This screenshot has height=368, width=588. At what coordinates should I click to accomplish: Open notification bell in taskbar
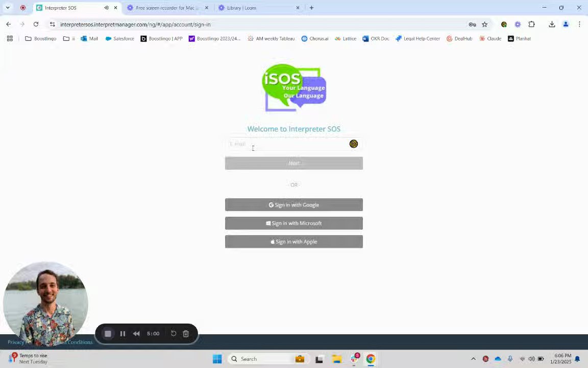tap(578, 359)
